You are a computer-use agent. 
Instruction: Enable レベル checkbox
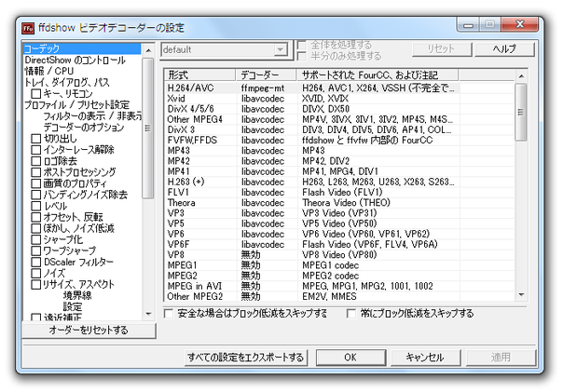[x=36, y=206]
